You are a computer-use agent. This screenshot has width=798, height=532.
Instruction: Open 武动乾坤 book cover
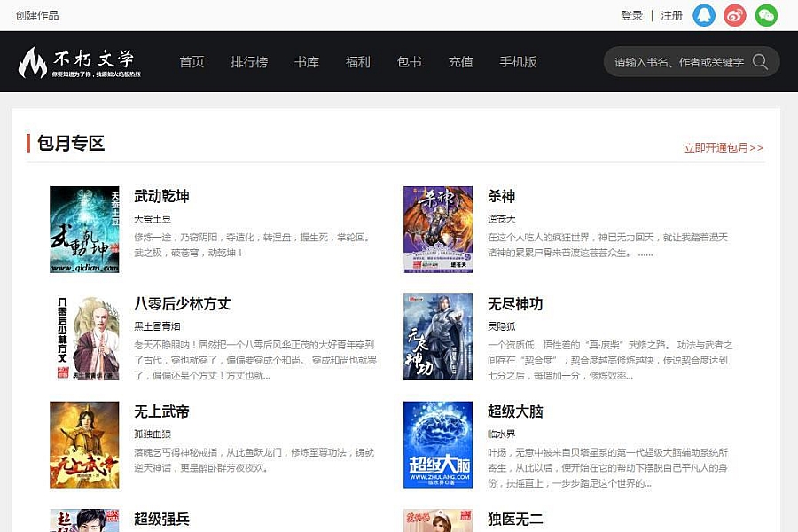(x=84, y=230)
